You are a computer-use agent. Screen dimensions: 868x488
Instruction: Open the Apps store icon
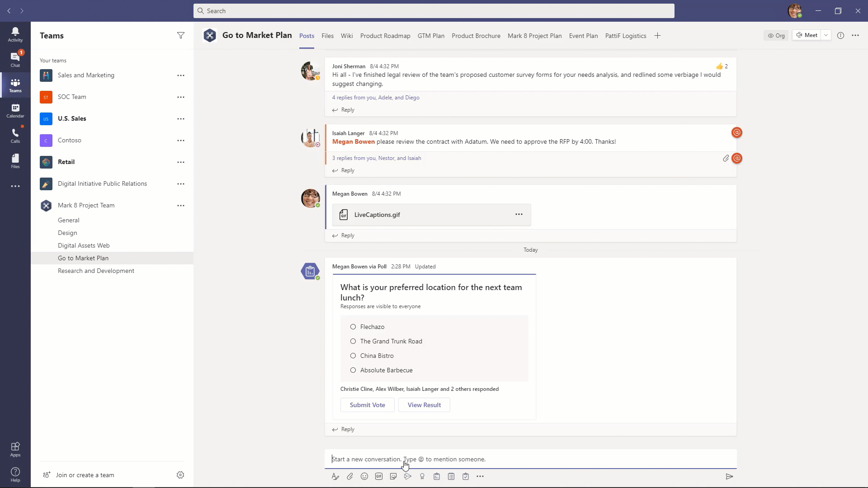[15, 449]
